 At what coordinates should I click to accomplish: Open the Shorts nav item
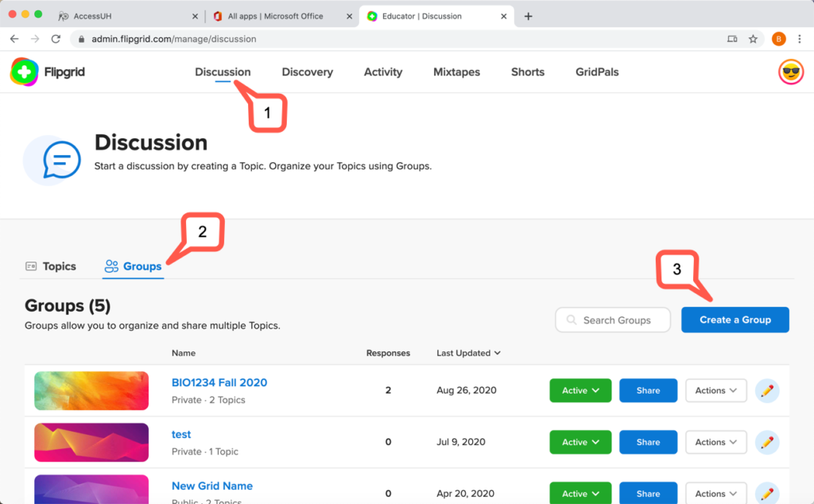click(528, 72)
